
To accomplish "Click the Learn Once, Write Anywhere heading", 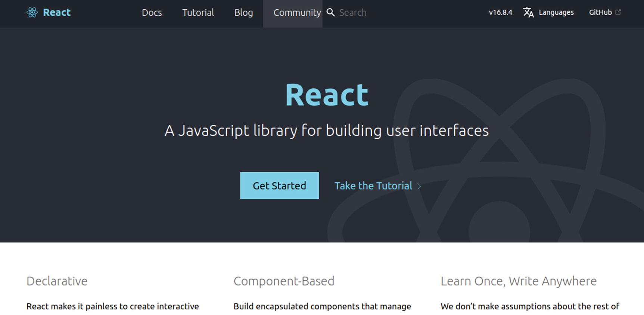I will (518, 281).
